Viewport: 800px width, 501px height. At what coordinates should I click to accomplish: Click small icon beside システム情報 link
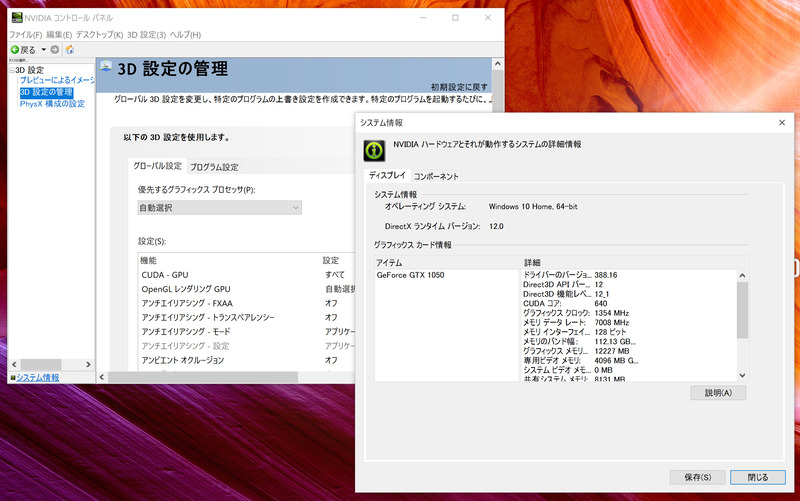13,378
